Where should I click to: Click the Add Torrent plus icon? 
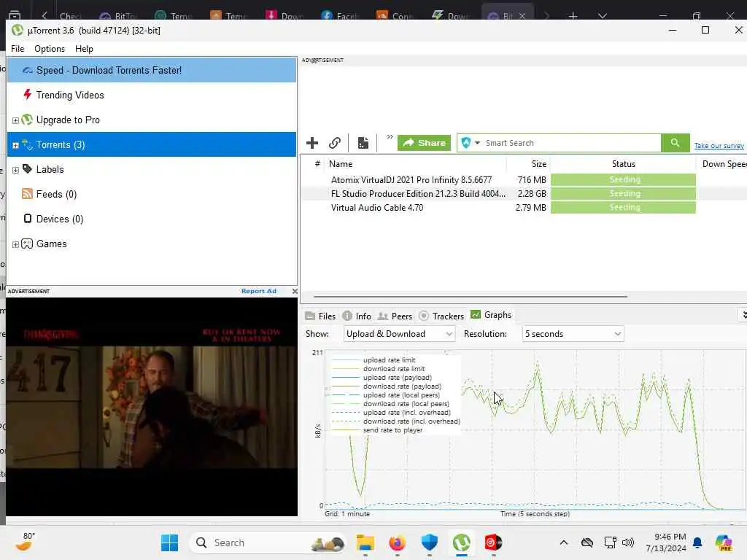(x=312, y=143)
